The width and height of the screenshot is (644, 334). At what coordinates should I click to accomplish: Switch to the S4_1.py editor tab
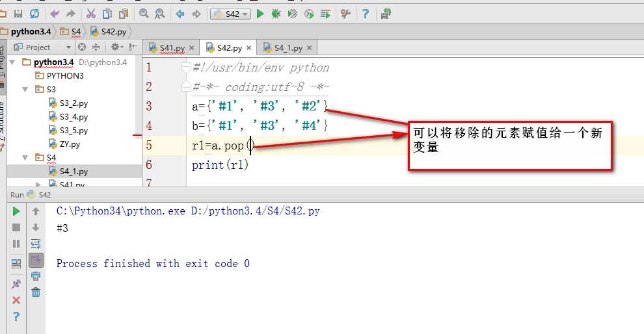288,48
